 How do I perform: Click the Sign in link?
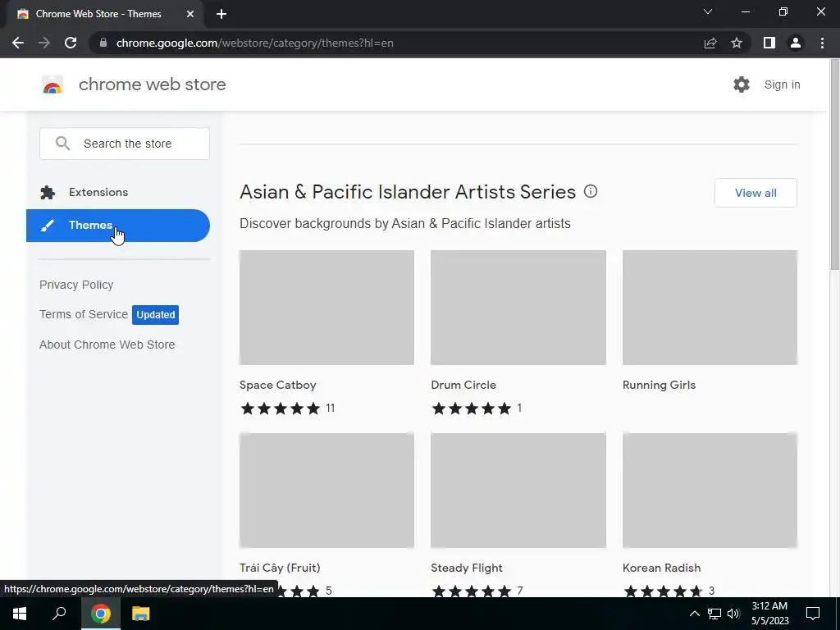pos(782,84)
